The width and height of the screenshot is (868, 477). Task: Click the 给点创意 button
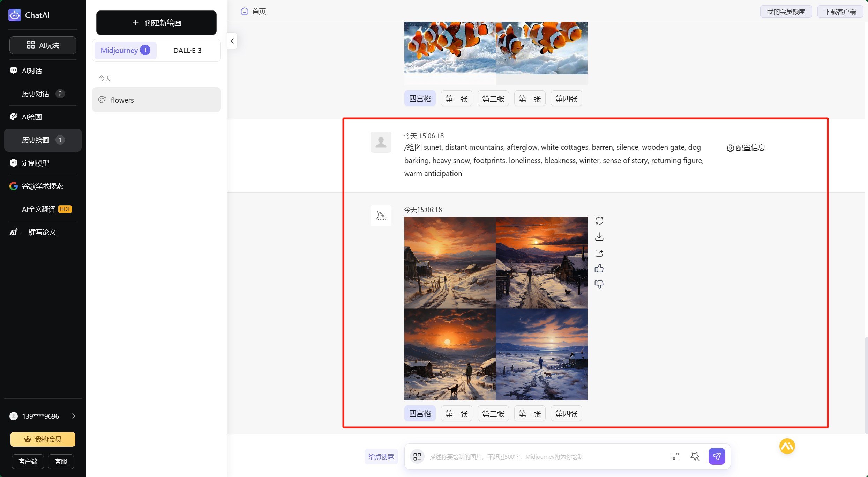point(381,456)
